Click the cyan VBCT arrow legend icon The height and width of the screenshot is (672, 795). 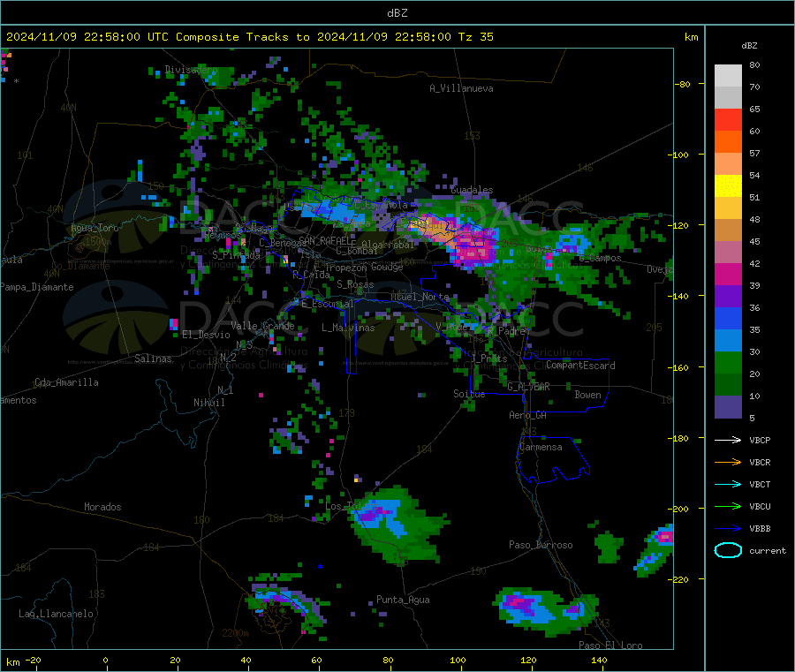click(728, 485)
